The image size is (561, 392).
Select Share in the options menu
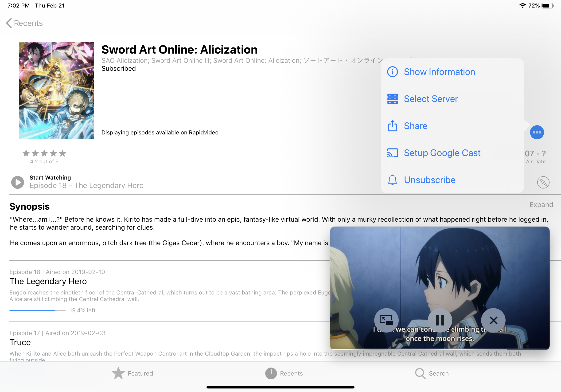click(x=415, y=126)
